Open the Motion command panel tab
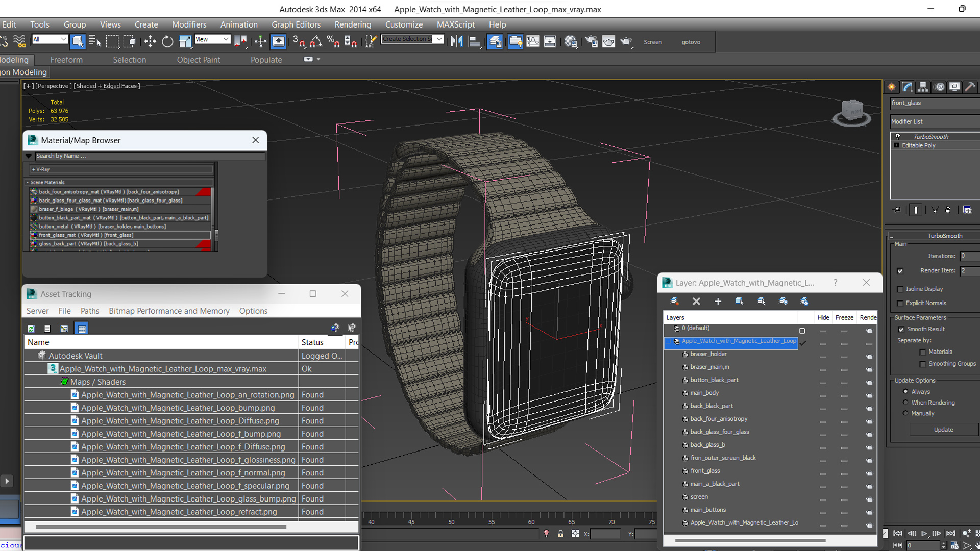The image size is (980, 551). pyautogui.click(x=939, y=87)
